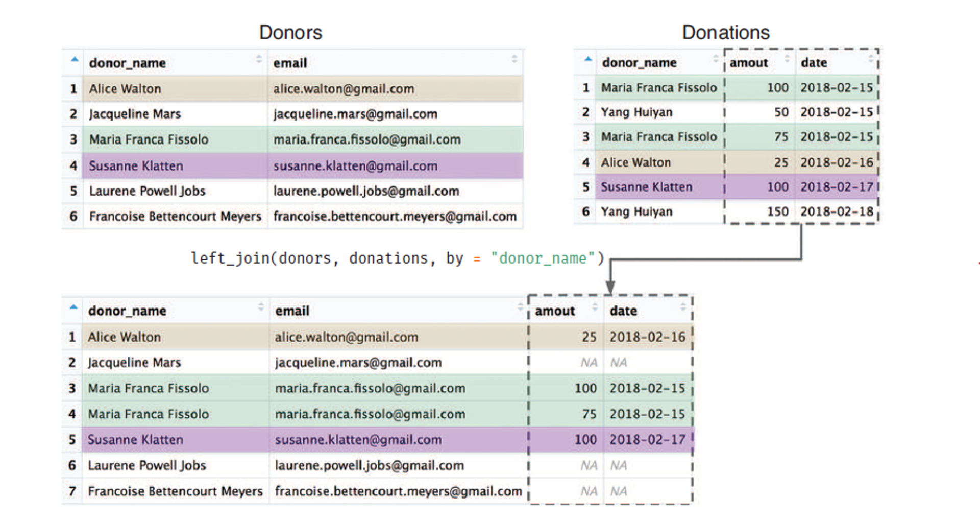The height and width of the screenshot is (521, 980).
Task: Click susanne.klatten@gmail.com in joined result table
Action: 358,440
